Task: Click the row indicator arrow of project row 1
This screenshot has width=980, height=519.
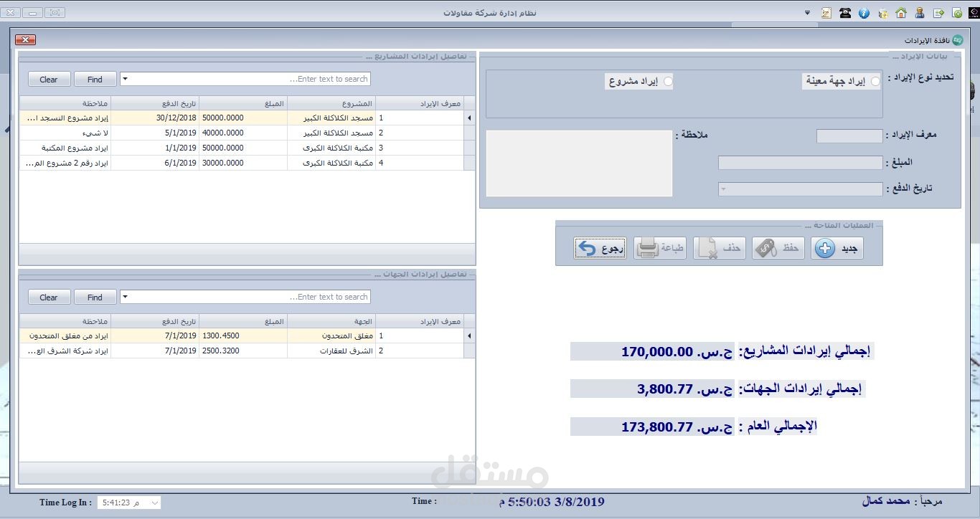Action: click(x=469, y=118)
